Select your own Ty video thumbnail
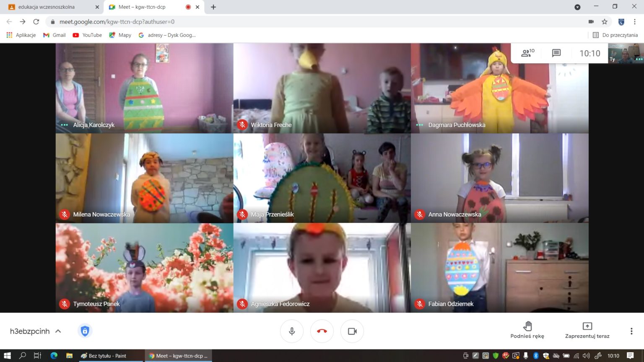 (626, 53)
